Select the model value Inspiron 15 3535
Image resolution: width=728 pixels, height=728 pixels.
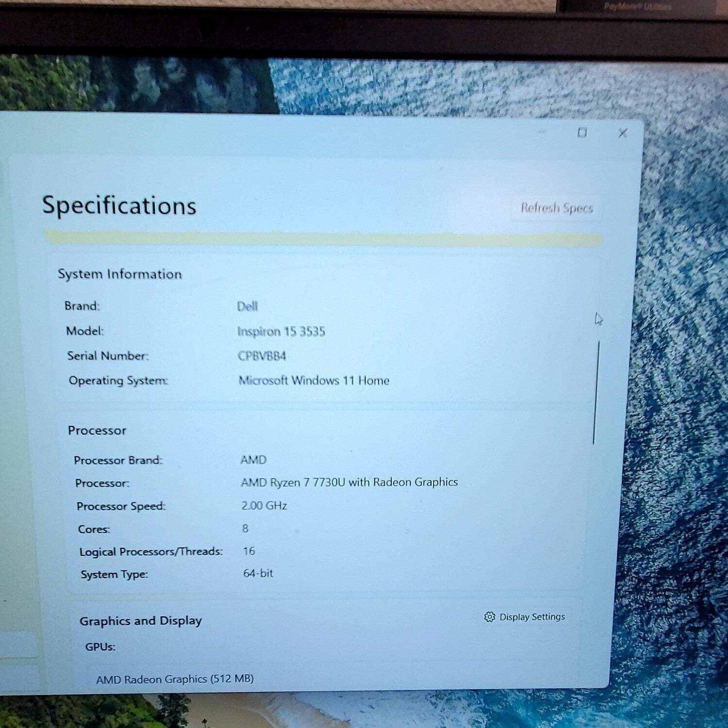click(x=281, y=331)
